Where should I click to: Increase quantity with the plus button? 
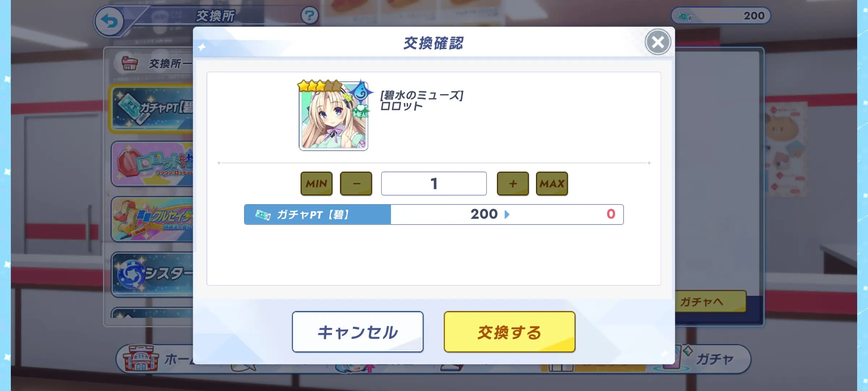pyautogui.click(x=513, y=184)
